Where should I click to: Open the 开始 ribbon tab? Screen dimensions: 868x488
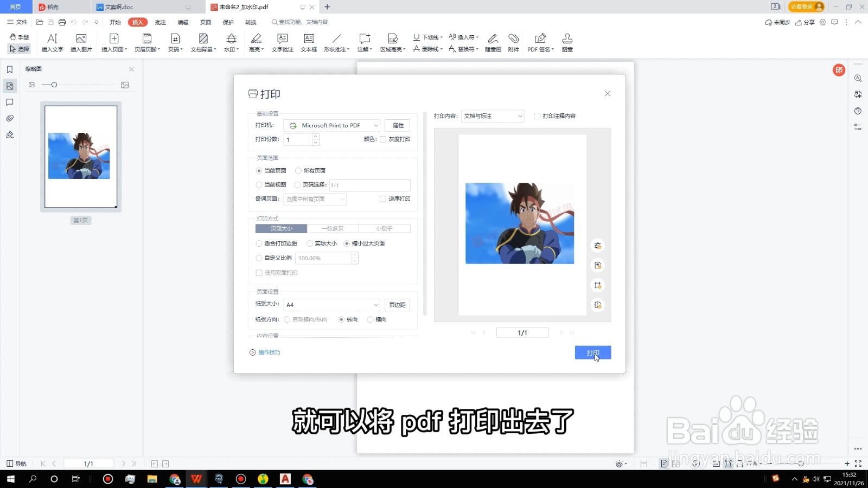115,22
